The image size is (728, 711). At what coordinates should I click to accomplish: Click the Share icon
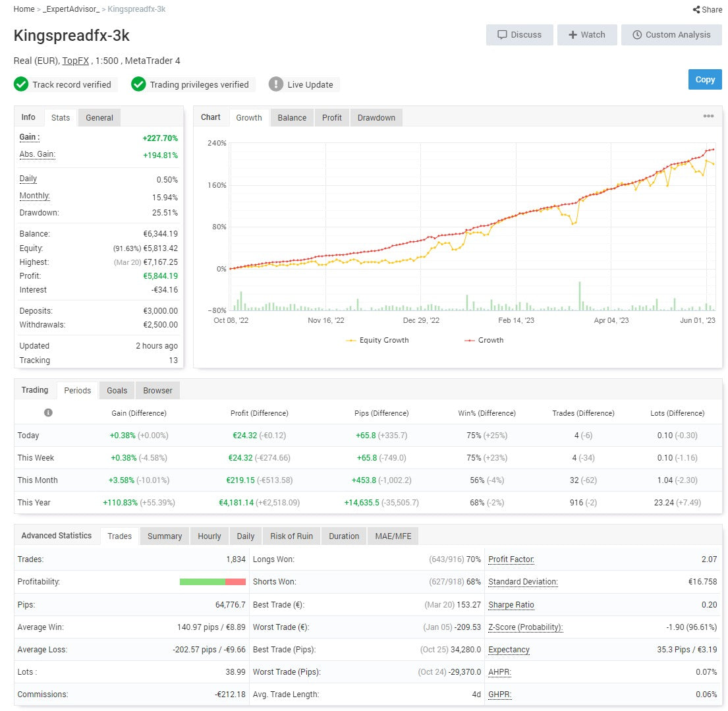[696, 9]
